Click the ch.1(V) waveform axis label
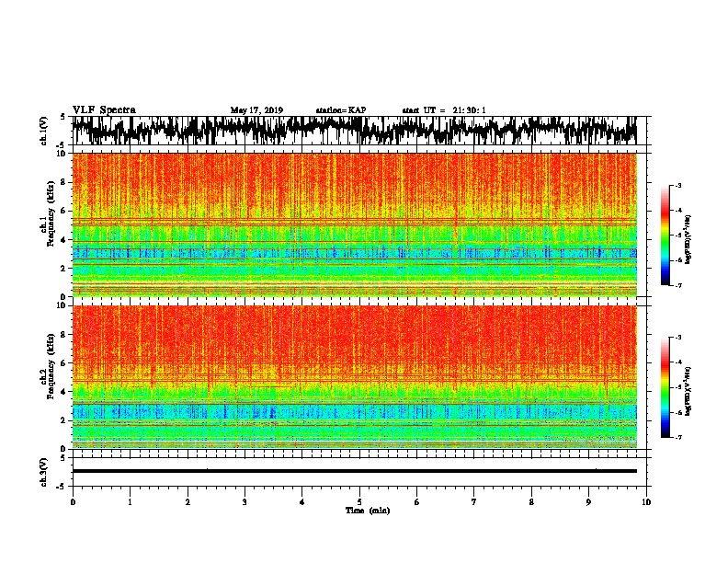This screenshot has height=563, width=728. [44, 131]
